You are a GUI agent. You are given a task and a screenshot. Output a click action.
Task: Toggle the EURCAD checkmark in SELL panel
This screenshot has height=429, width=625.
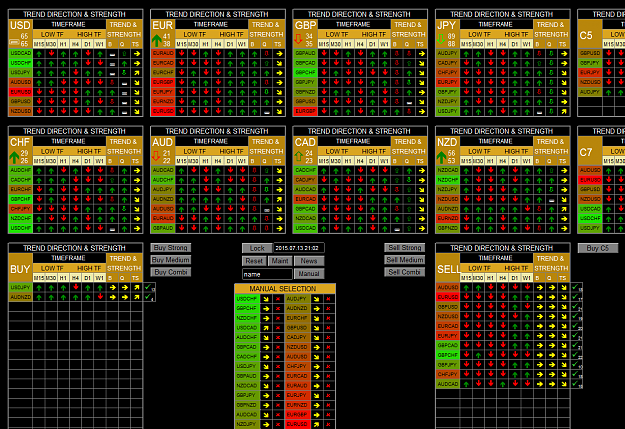tap(575, 326)
